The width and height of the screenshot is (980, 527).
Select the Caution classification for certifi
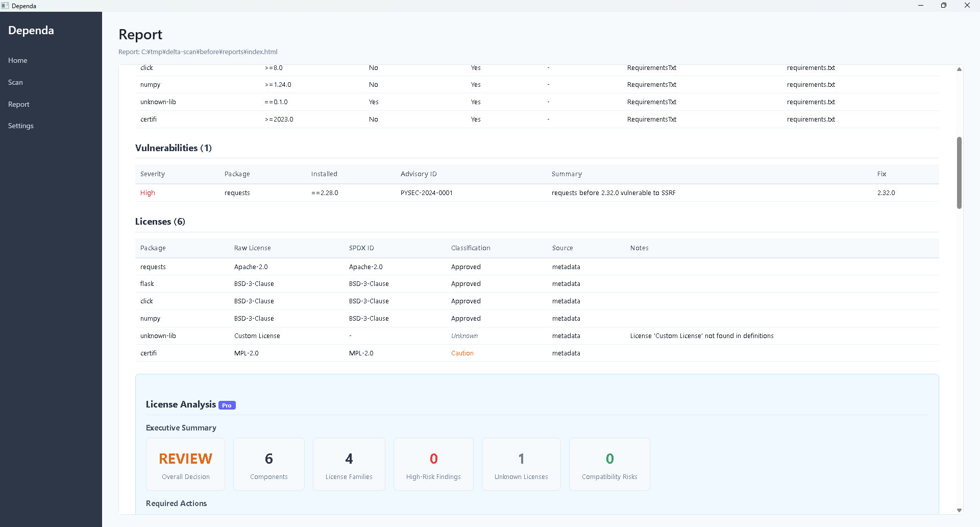pos(462,353)
